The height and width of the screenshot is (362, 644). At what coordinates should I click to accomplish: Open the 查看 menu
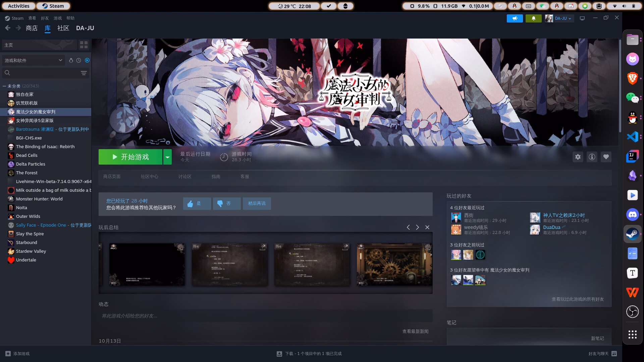[x=32, y=18]
